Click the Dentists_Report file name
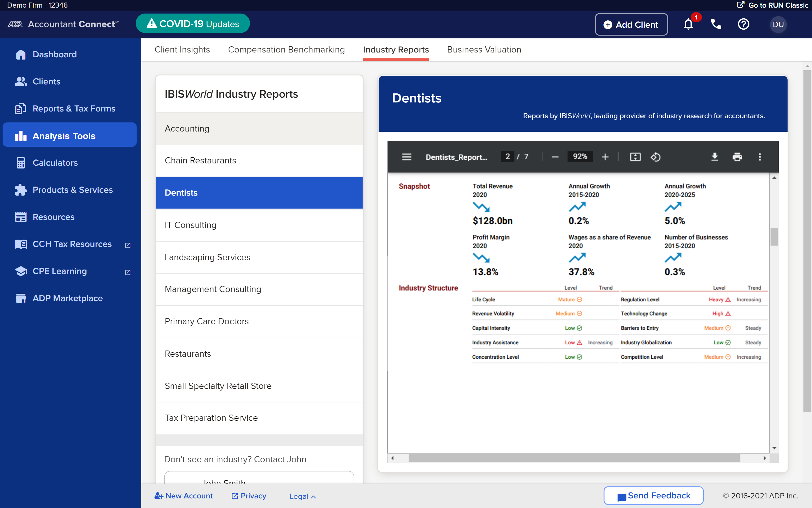 coord(456,157)
